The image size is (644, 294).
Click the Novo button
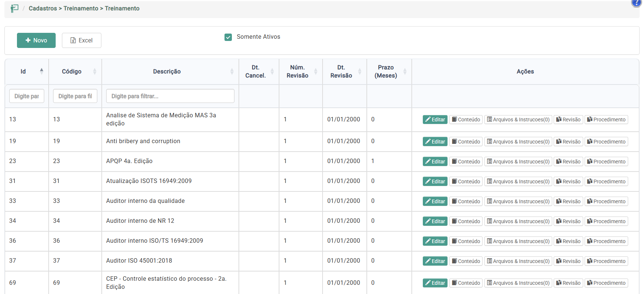pyautogui.click(x=36, y=41)
